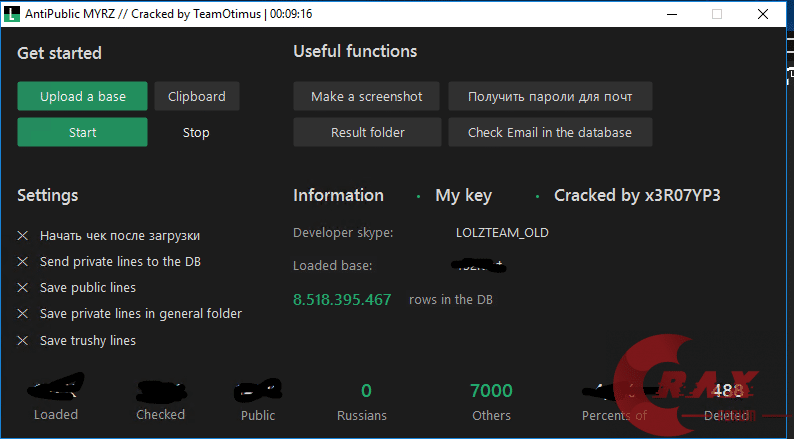Toggle 'Начать чек после загрузки' setting
Image resolution: width=794 pixels, height=439 pixels.
[23, 236]
